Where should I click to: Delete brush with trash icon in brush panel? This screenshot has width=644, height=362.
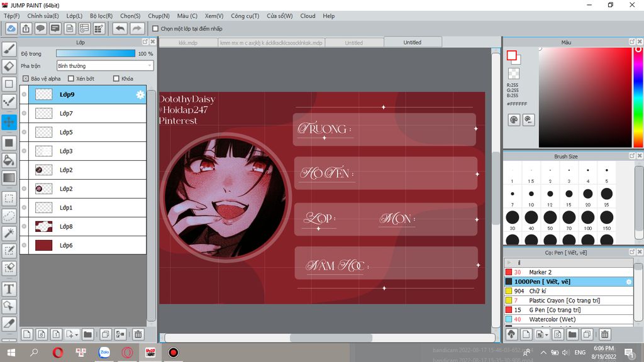[x=604, y=334]
